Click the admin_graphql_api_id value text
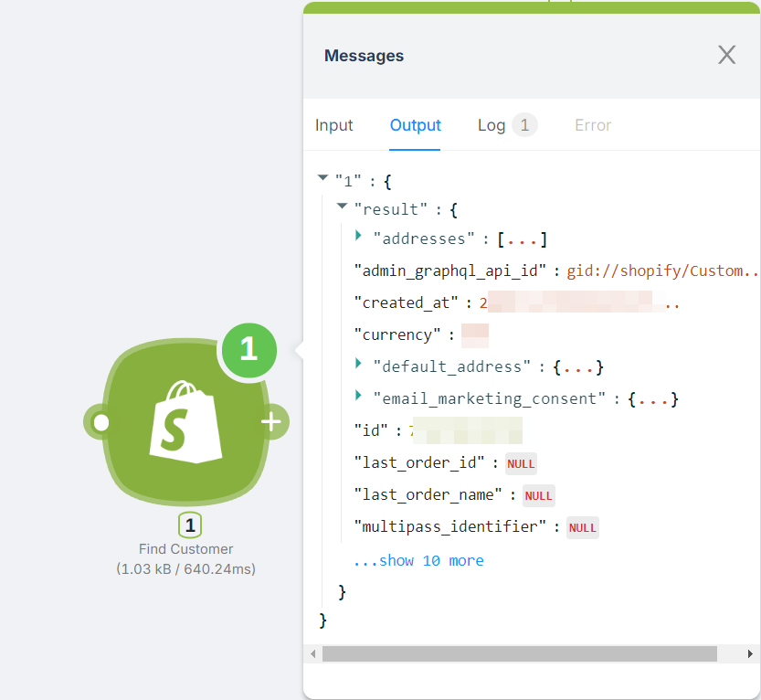The image size is (761, 700). coord(662,270)
